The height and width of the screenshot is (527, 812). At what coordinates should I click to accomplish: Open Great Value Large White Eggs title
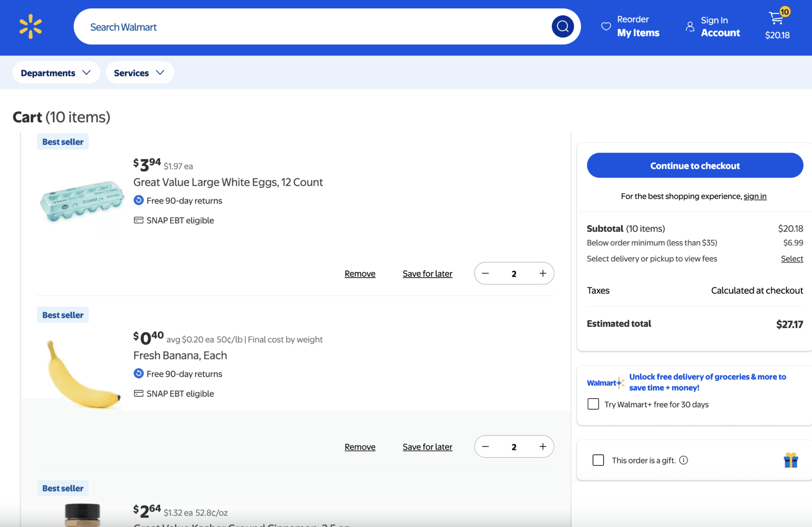pos(228,182)
